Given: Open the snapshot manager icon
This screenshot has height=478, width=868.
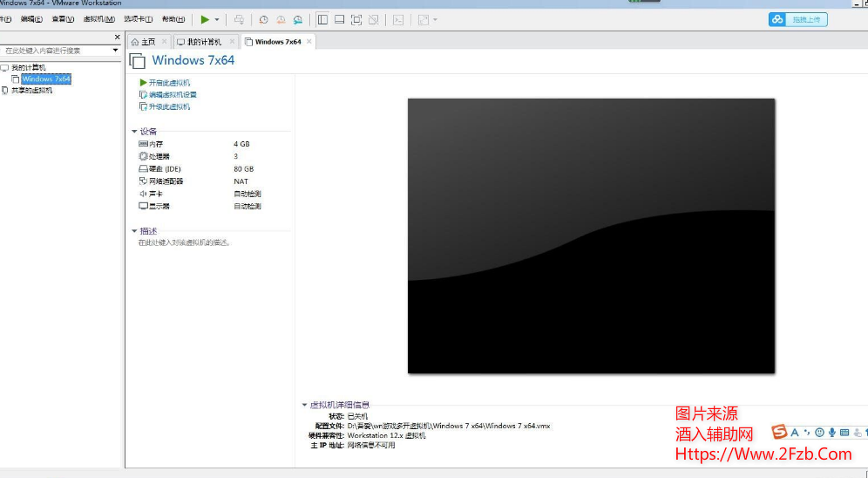Looking at the screenshot, I should pos(298,19).
